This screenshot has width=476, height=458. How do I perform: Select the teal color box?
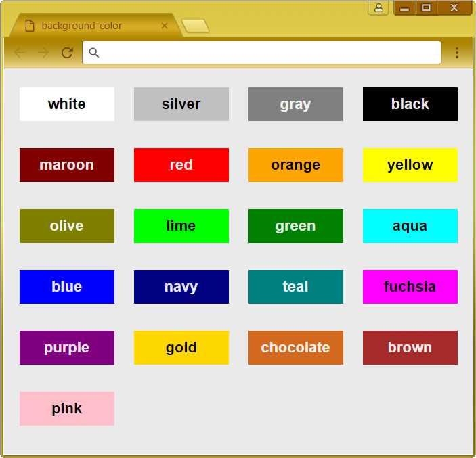point(296,287)
